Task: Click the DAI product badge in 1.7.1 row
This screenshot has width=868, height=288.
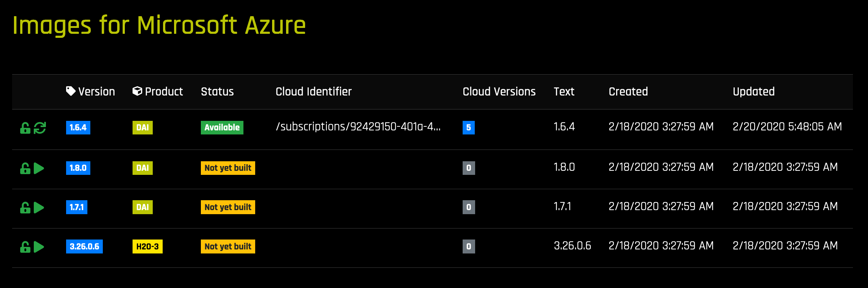Action: pyautogui.click(x=142, y=207)
